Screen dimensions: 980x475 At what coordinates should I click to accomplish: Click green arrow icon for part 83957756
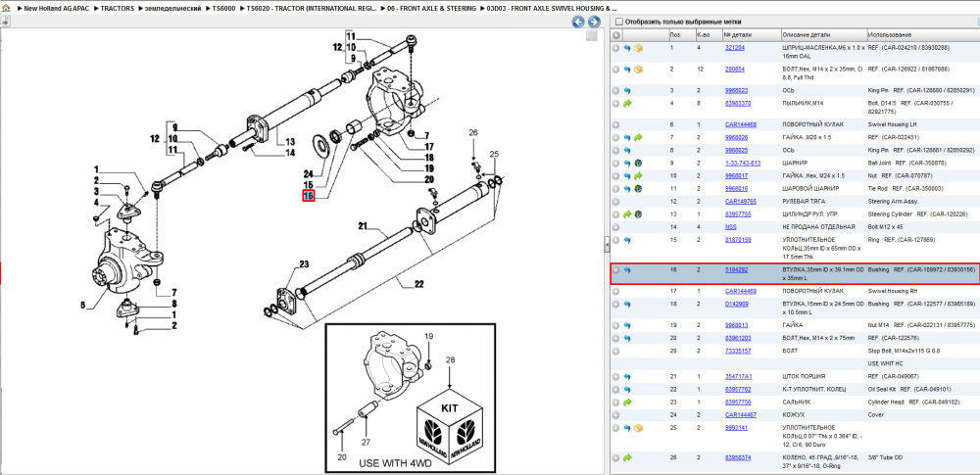pyautogui.click(x=627, y=402)
